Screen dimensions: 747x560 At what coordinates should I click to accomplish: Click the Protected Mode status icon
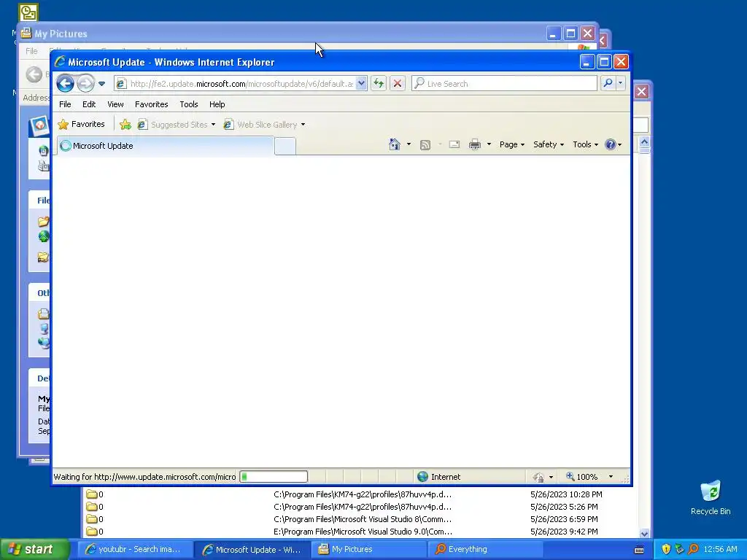click(539, 477)
